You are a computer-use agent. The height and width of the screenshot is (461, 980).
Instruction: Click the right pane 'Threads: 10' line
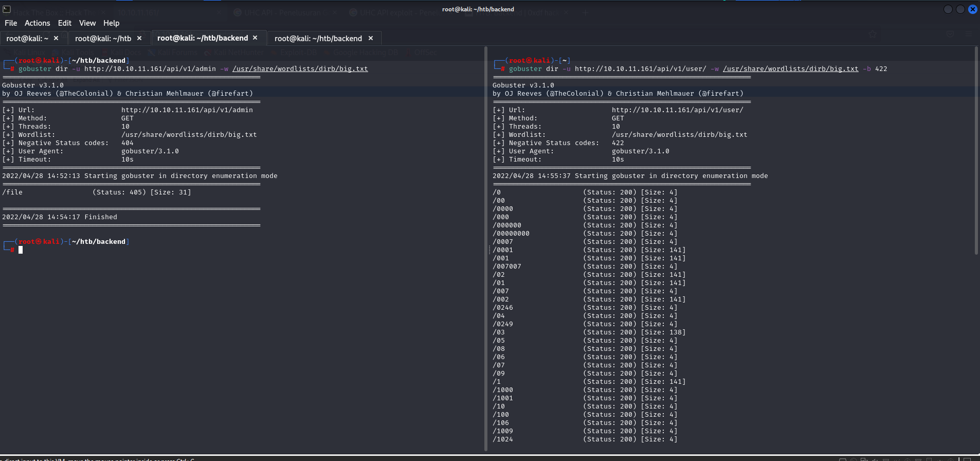[x=556, y=127]
